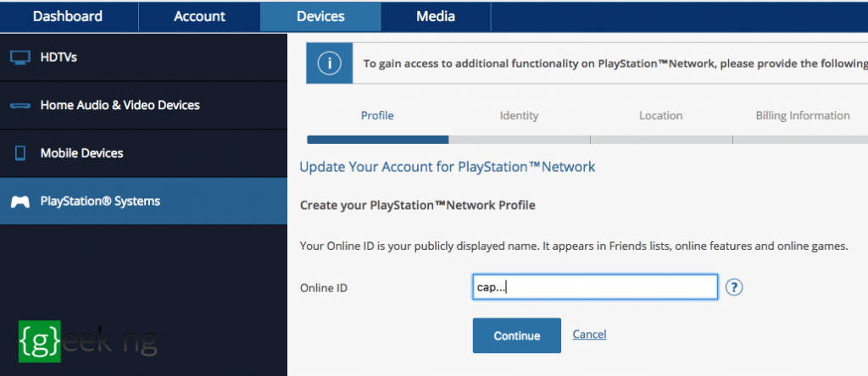Click the Mobile Devices phone icon

[20, 153]
